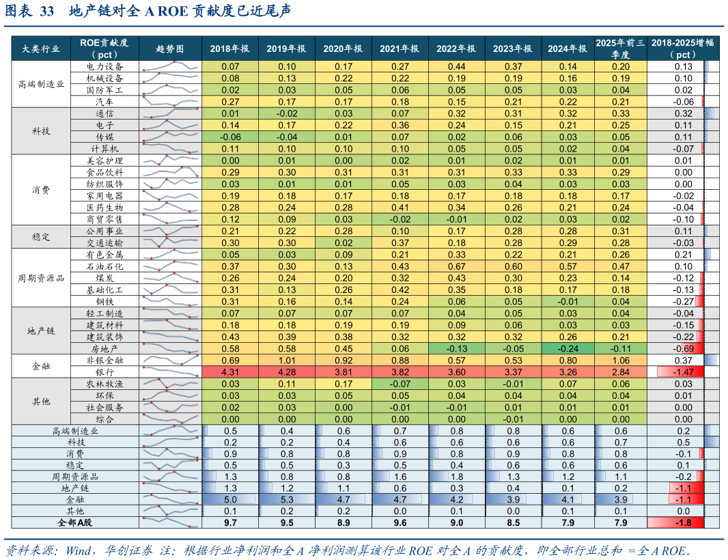This screenshot has height=560, width=728.
Task: Select the 银行 change cell showing -1.47
Action: [x=682, y=372]
